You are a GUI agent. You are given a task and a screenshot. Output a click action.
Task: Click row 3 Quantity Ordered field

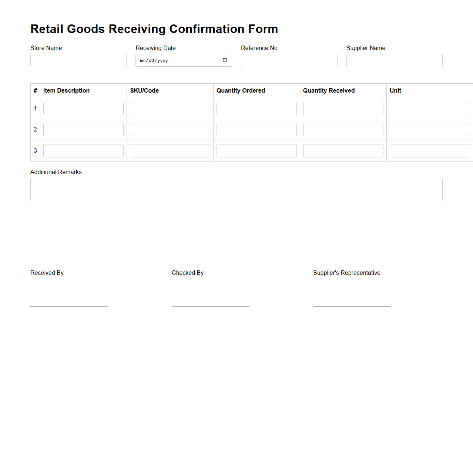(256, 150)
